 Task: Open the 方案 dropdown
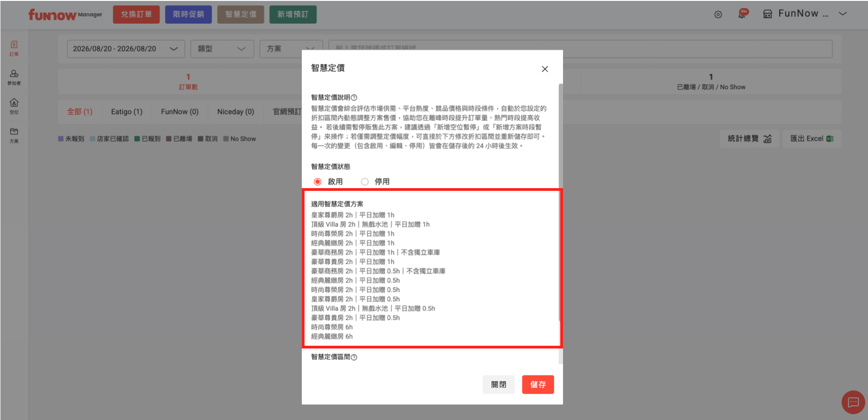[291, 49]
